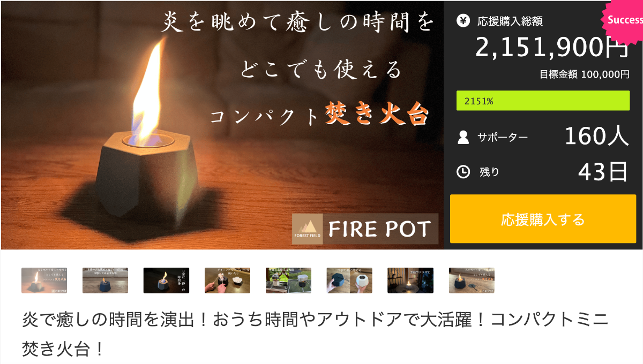The height and width of the screenshot is (364, 643).
Task: Select the second thumbnail on the wooden table
Action: (105, 280)
